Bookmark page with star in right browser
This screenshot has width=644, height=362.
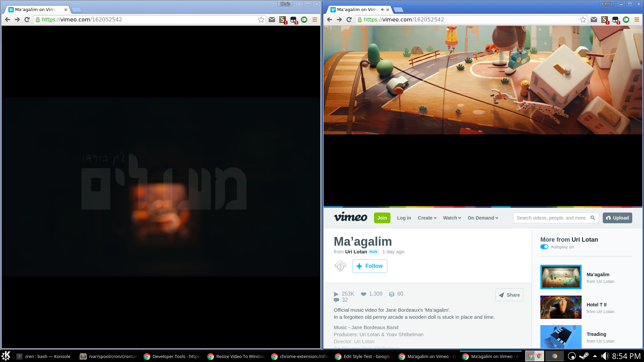pos(583,20)
